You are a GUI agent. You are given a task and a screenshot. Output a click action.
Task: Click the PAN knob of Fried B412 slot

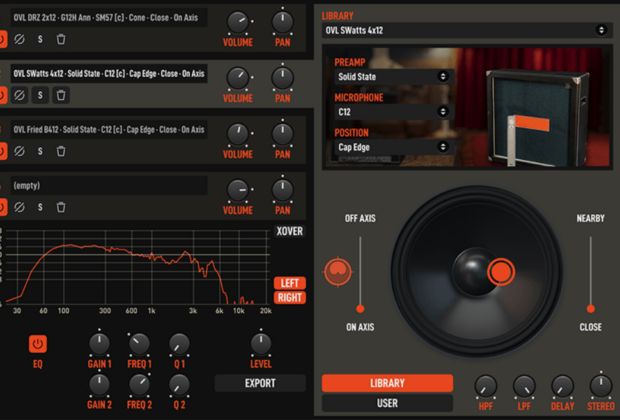click(x=282, y=134)
